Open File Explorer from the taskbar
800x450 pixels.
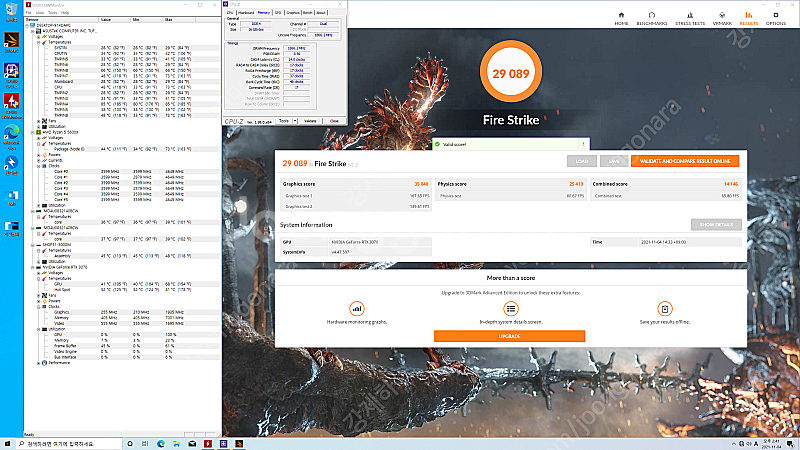[x=177, y=444]
